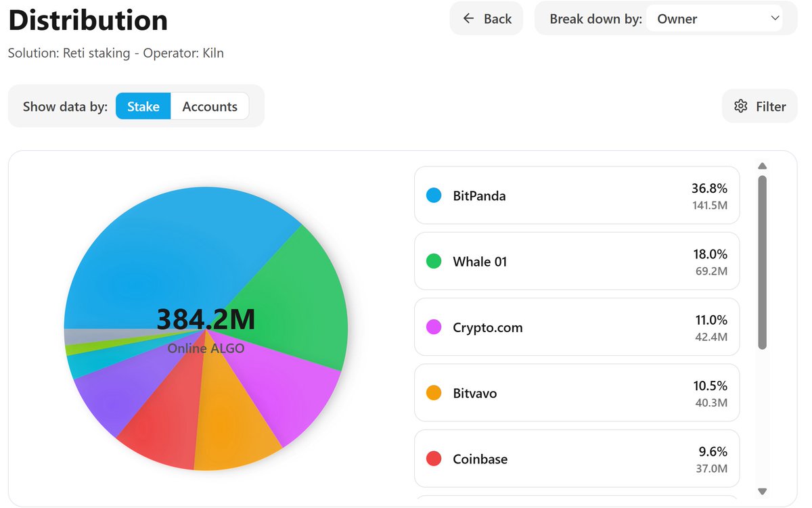The image size is (812, 508).
Task: Click the green Whale 01 color dot
Action: (434, 261)
